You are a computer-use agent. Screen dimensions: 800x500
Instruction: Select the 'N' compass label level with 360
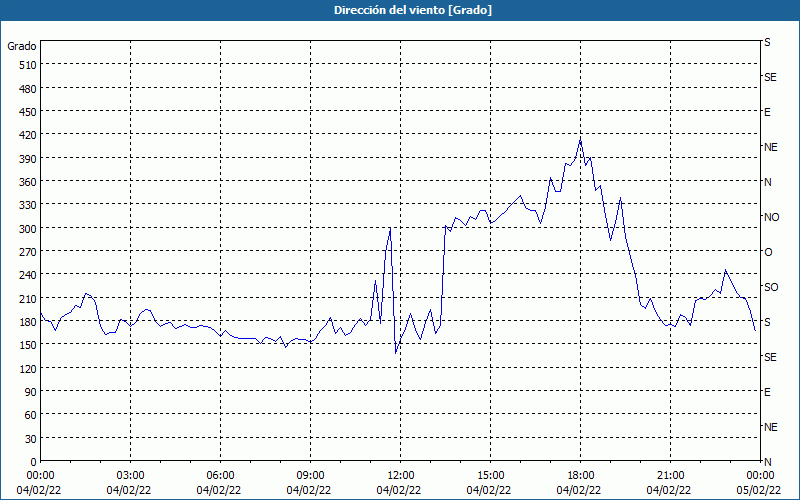[x=767, y=182]
